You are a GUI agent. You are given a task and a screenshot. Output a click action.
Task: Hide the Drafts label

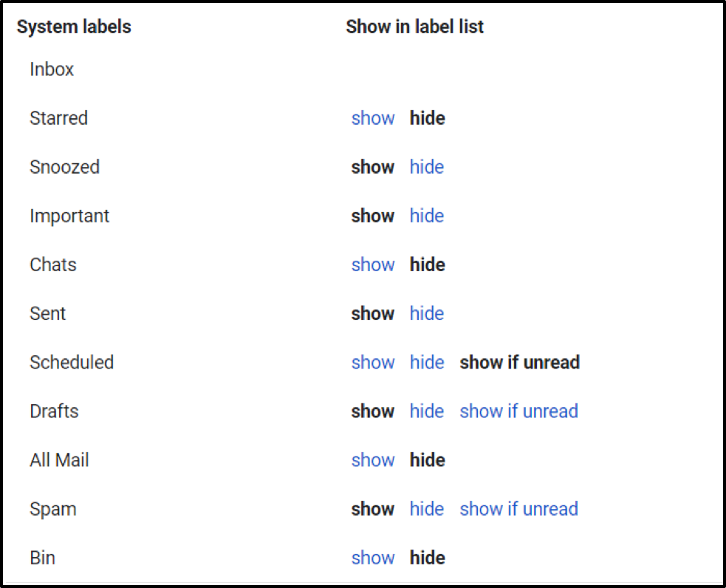(x=427, y=411)
